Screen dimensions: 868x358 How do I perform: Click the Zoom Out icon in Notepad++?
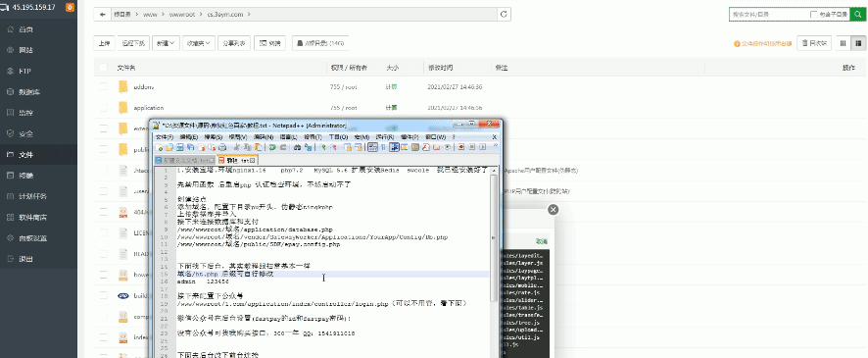pos(334,147)
